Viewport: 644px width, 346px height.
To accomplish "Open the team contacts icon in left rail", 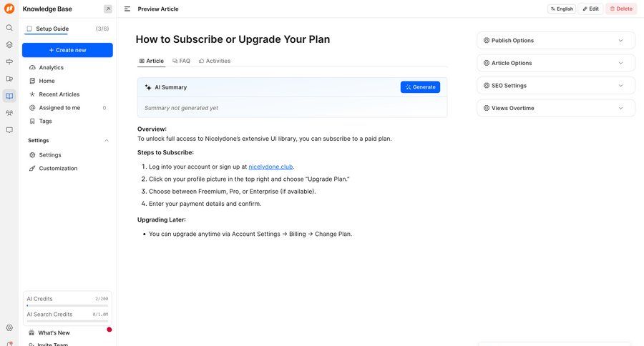I will pos(9,113).
